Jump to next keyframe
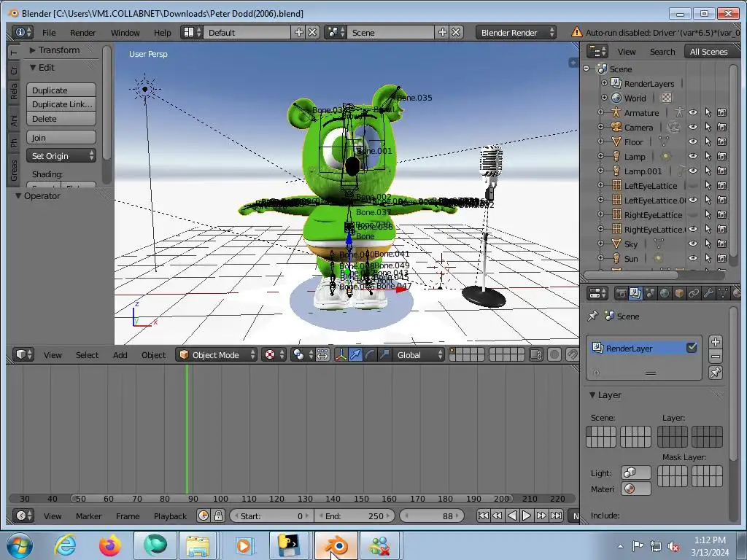Viewport: 747px width, 560px height. point(541,516)
